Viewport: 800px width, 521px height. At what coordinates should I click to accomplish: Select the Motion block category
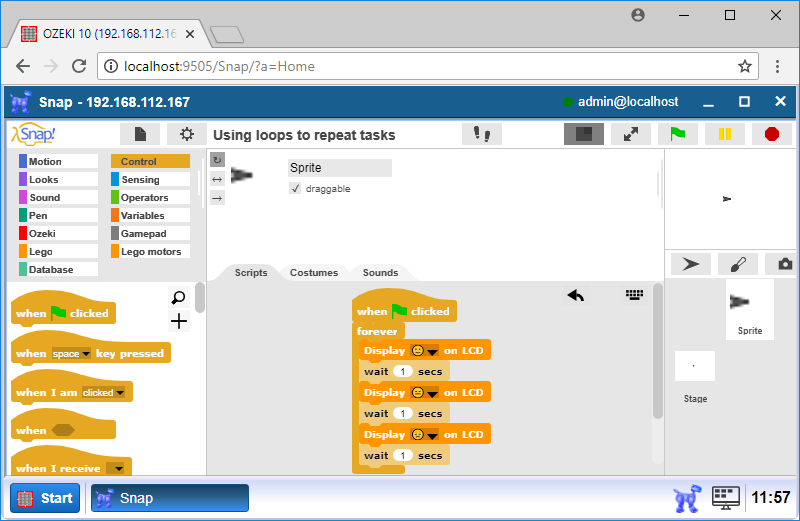58,161
